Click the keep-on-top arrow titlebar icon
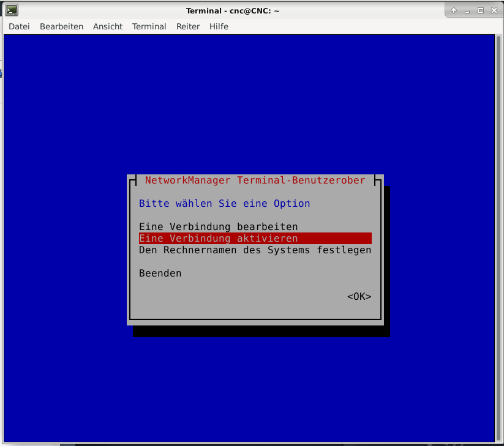Screen dimensions: 504x446 (x=454, y=10)
